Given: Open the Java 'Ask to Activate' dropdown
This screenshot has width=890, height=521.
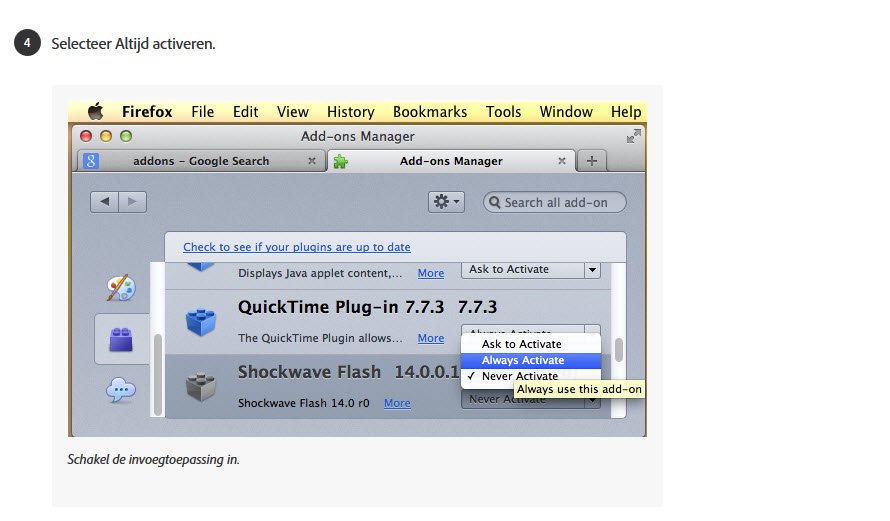Looking at the screenshot, I should (531, 270).
